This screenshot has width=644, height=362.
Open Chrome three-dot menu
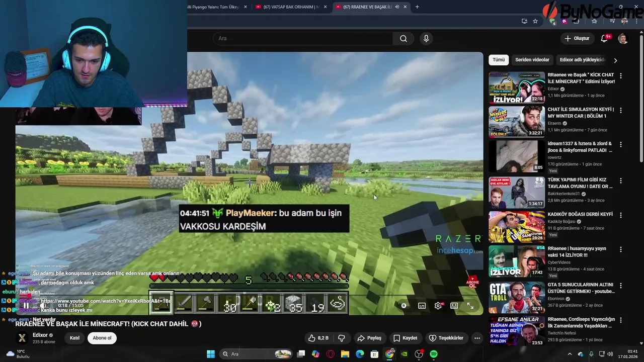point(636,21)
